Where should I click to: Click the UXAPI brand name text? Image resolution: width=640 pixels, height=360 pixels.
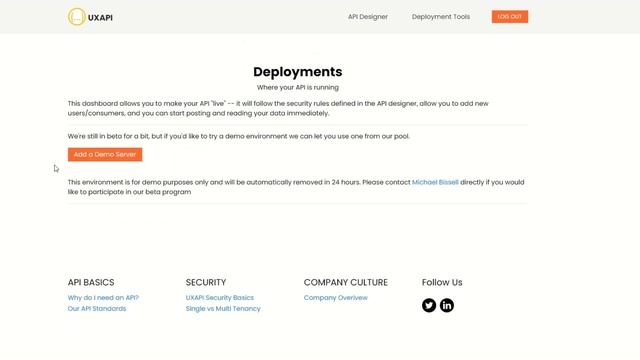(x=100, y=18)
